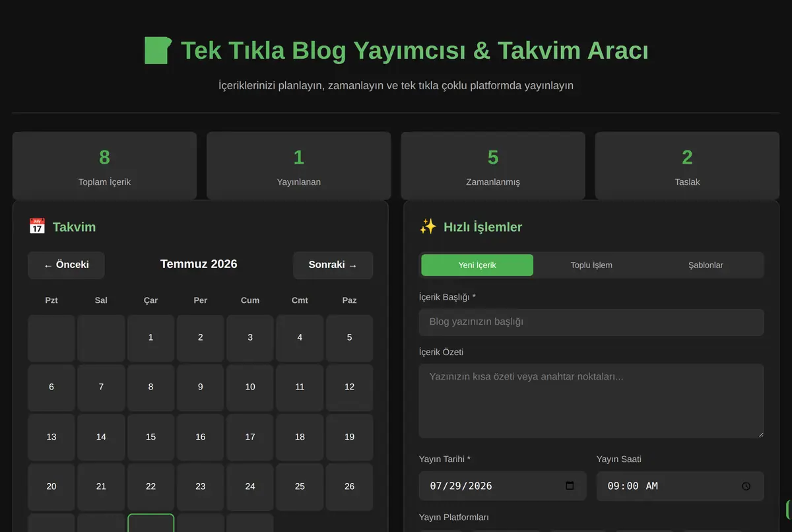This screenshot has height=532, width=792.
Task: Select calendar day 24
Action: (x=250, y=486)
